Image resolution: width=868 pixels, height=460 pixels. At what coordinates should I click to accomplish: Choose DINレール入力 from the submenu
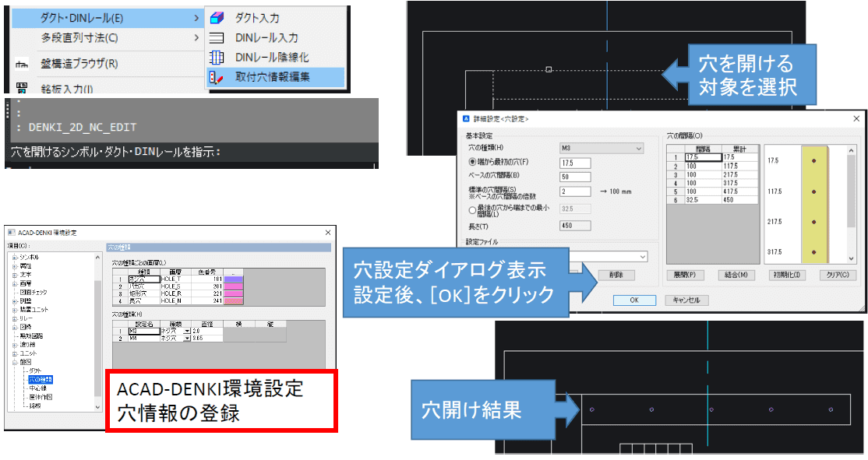[275, 37]
